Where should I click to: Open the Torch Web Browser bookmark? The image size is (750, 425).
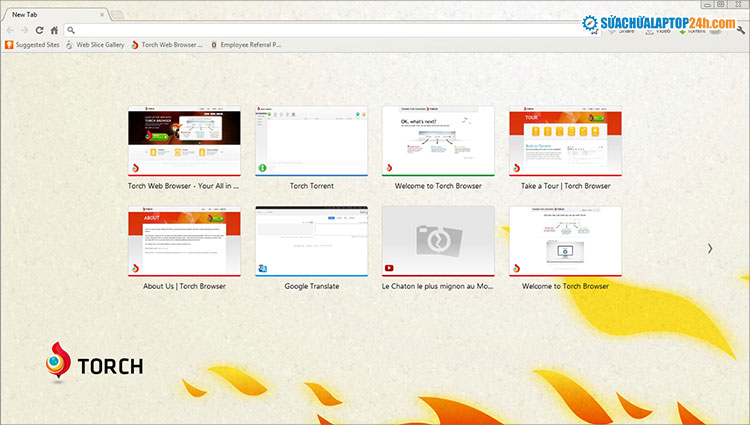[x=167, y=44]
